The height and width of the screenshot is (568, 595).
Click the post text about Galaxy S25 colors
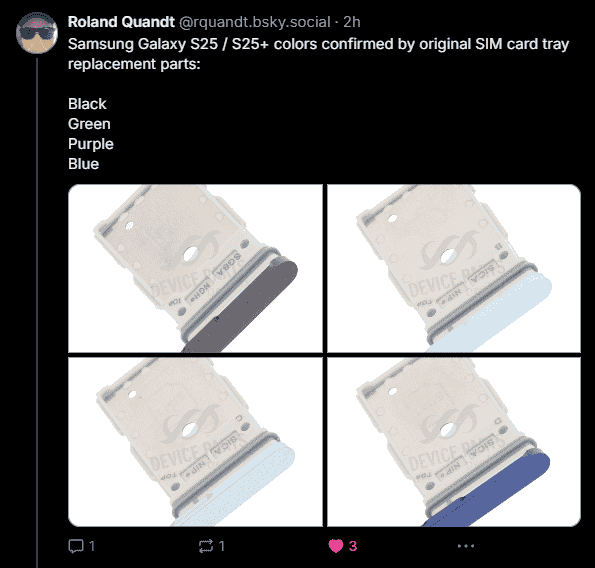(x=318, y=54)
